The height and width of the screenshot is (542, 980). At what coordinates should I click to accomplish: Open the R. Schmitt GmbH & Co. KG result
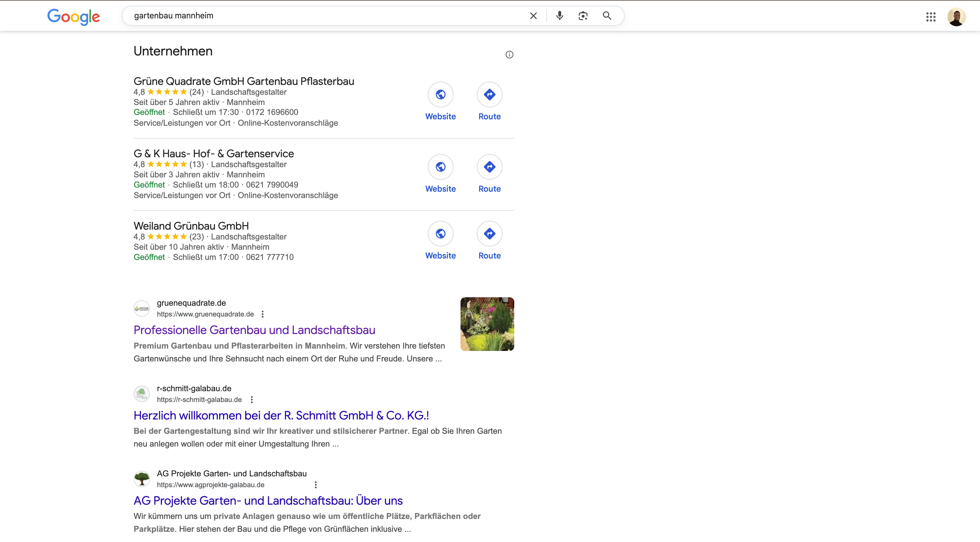pos(281,415)
